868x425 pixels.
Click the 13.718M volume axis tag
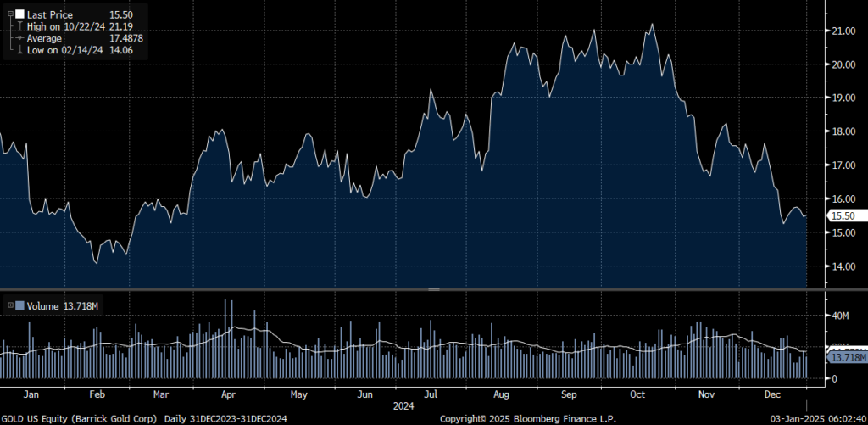pos(848,357)
